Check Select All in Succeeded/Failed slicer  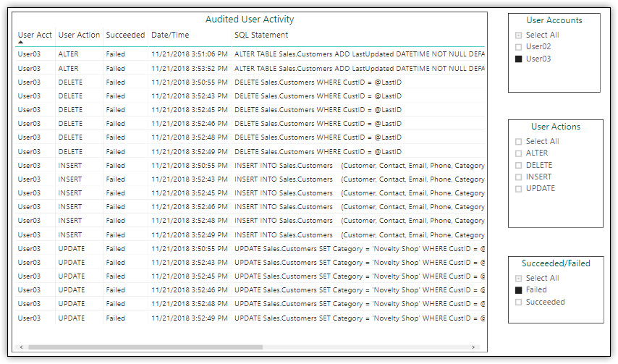click(518, 278)
